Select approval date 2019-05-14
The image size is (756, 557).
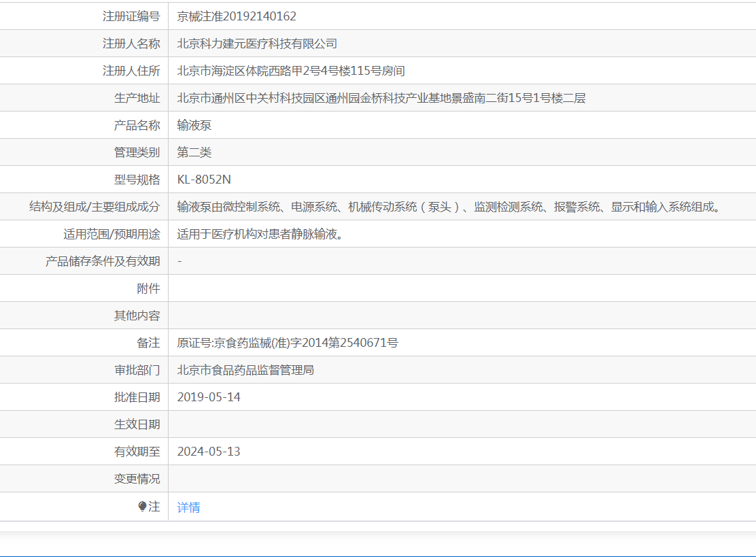(209, 397)
